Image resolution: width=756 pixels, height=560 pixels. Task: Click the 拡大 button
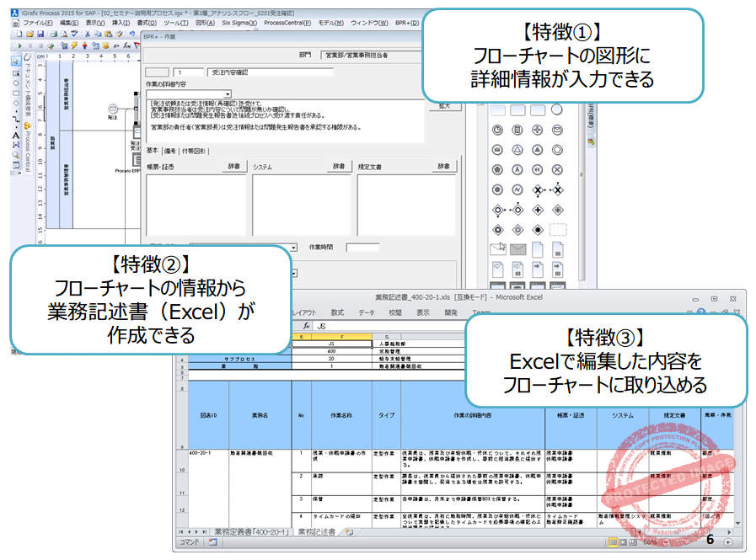pos(447,106)
